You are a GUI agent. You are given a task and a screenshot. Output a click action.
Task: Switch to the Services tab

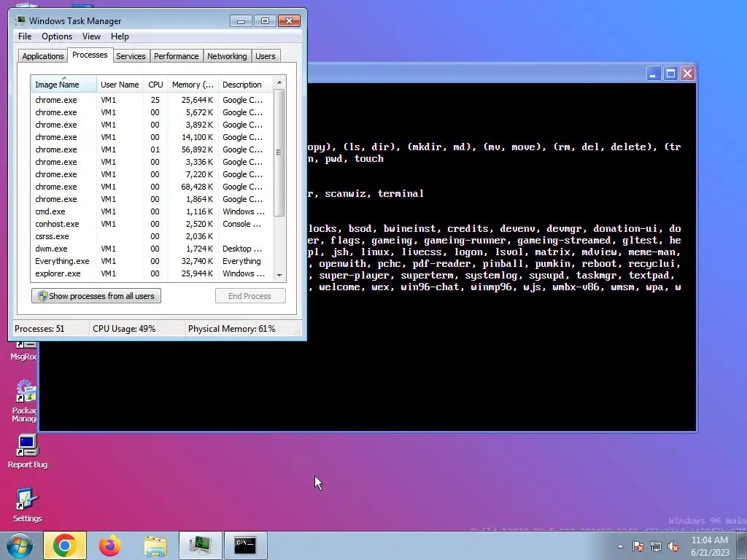tap(131, 56)
